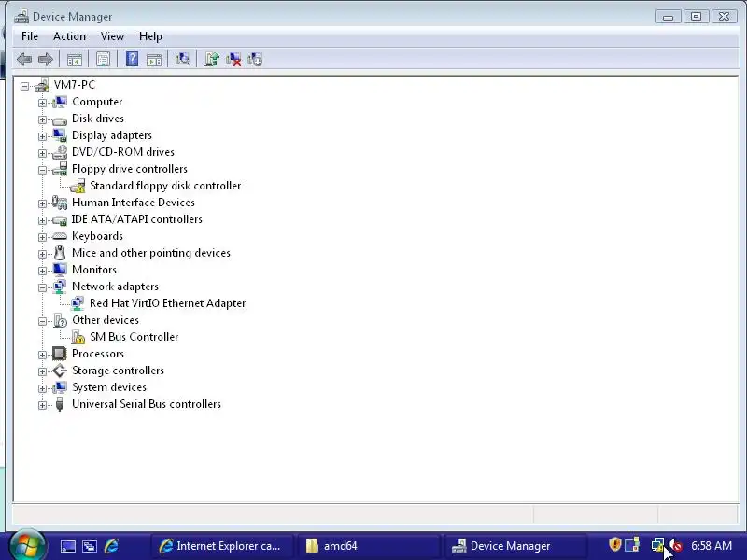The height and width of the screenshot is (560, 747).
Task: Select the Disk drives label
Action: tap(98, 119)
